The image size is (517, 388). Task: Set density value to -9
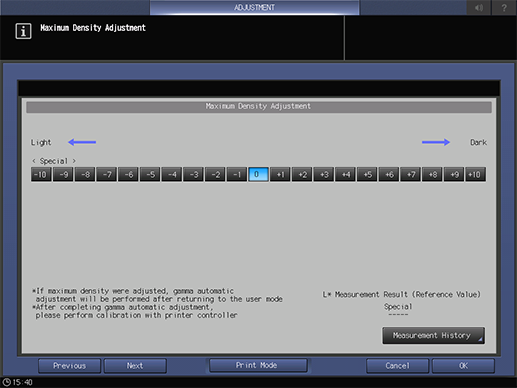[x=63, y=174]
